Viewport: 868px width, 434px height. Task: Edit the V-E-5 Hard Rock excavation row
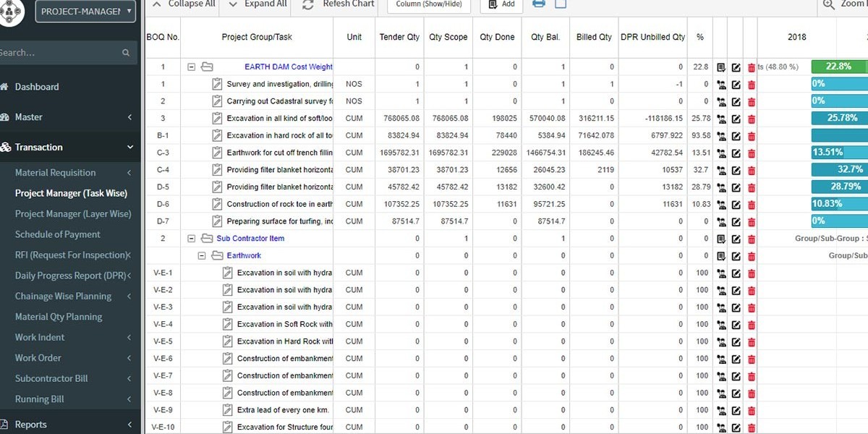[x=736, y=342]
